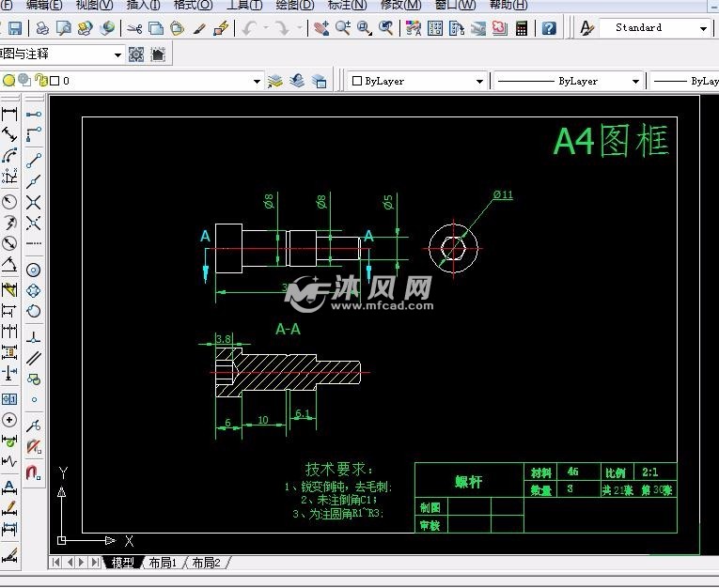Click the layer 0 color swatch square
Image resolution: width=719 pixels, height=588 pixels.
[x=55, y=81]
